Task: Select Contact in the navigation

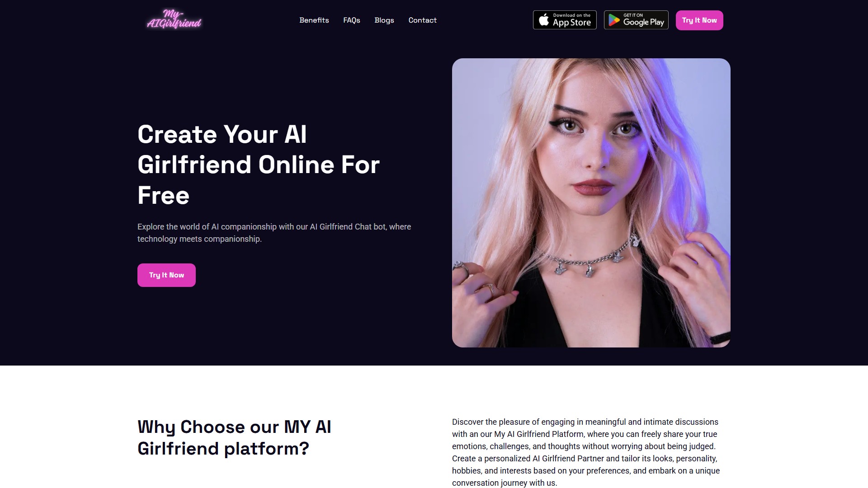Action: point(422,20)
